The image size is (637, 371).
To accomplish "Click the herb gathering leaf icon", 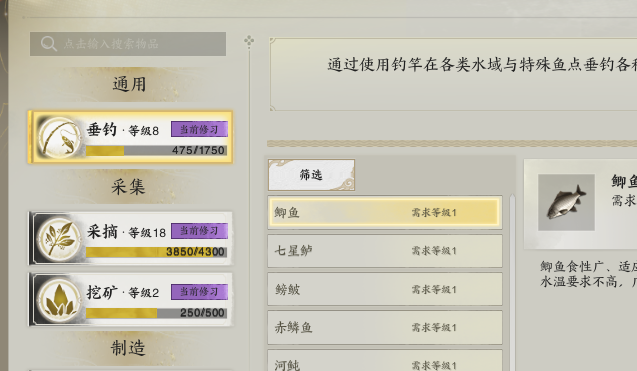I will (59, 239).
